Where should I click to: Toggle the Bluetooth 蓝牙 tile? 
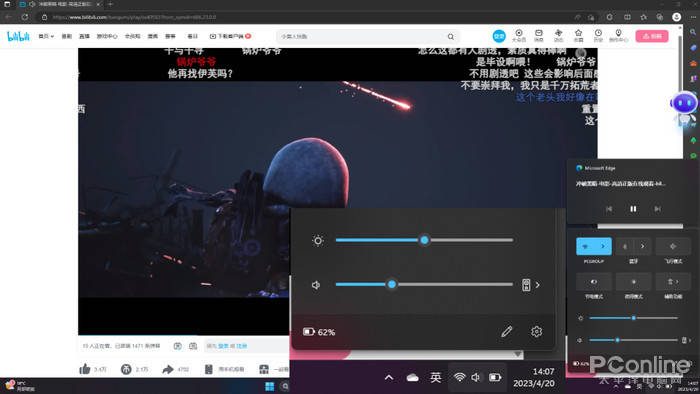(x=625, y=246)
